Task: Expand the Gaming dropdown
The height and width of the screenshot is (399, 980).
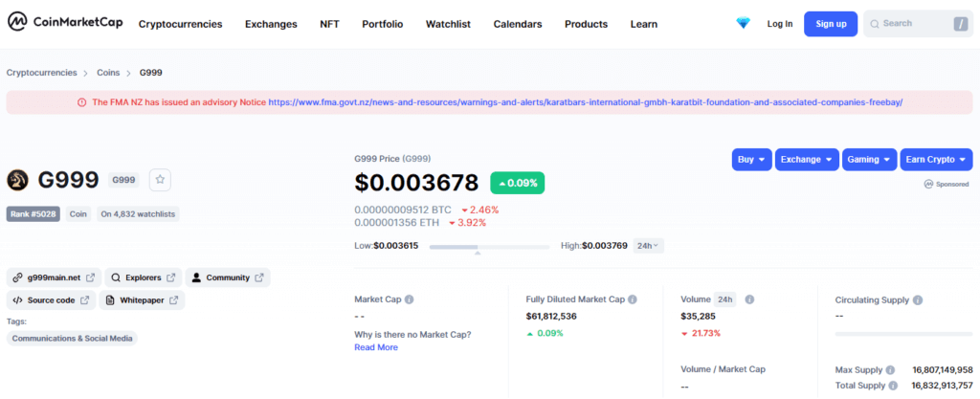Action: pos(869,159)
